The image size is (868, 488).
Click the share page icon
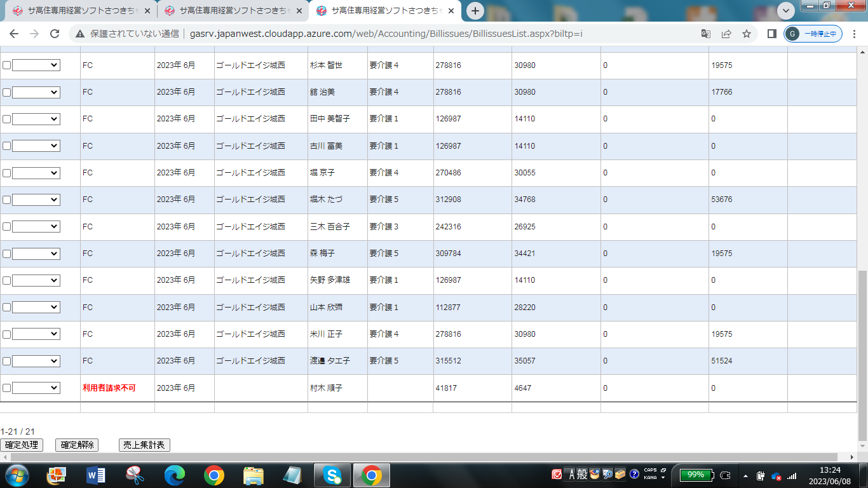click(726, 34)
